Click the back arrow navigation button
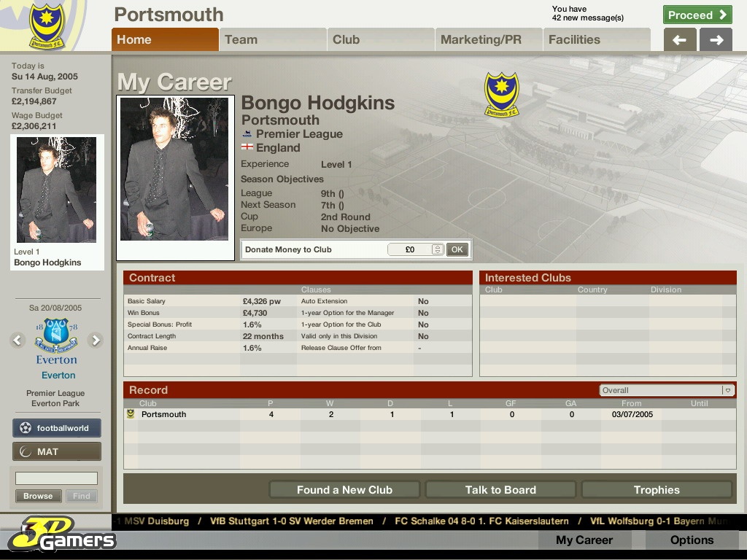This screenshot has width=747, height=560. [680, 40]
